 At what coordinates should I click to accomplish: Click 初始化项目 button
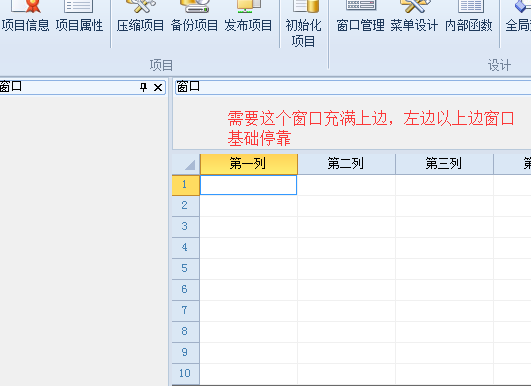[x=303, y=24]
